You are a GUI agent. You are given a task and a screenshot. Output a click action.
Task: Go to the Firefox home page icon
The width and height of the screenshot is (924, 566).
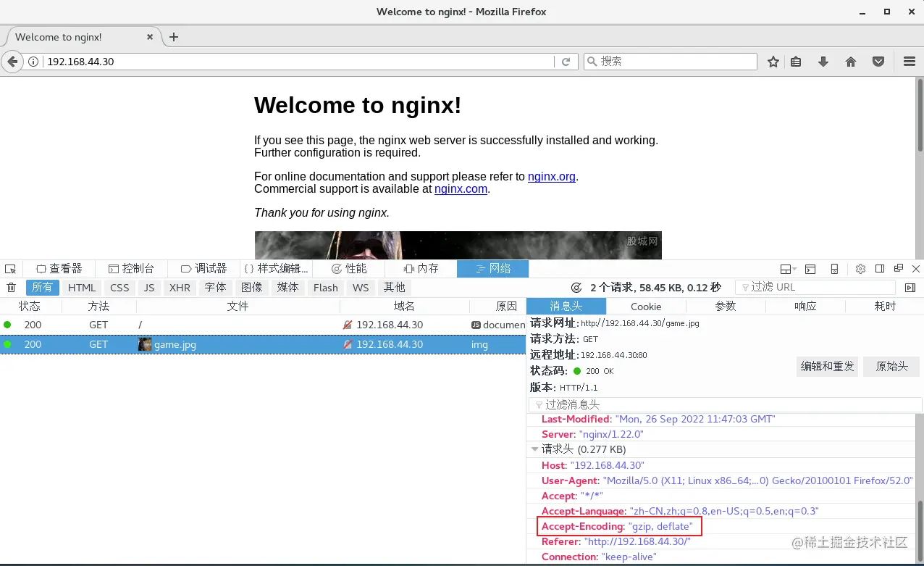coord(851,62)
